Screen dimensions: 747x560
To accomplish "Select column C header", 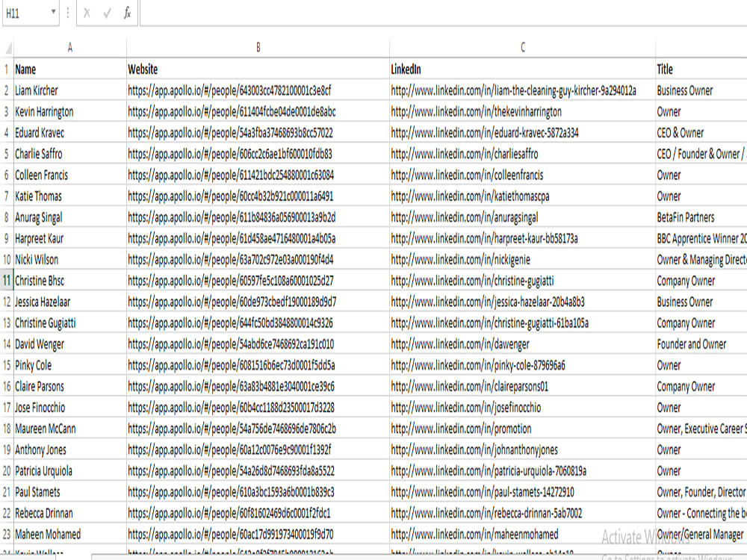I will click(x=523, y=47).
